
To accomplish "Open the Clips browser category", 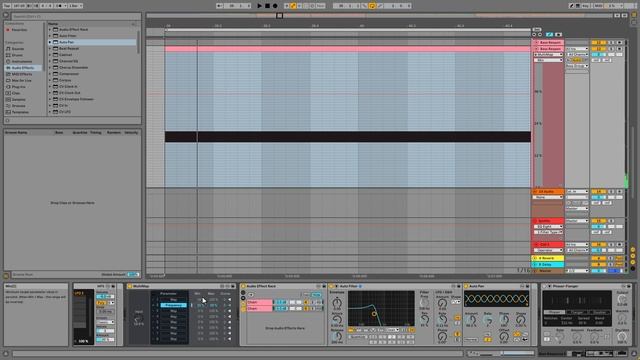I will 16,93.
